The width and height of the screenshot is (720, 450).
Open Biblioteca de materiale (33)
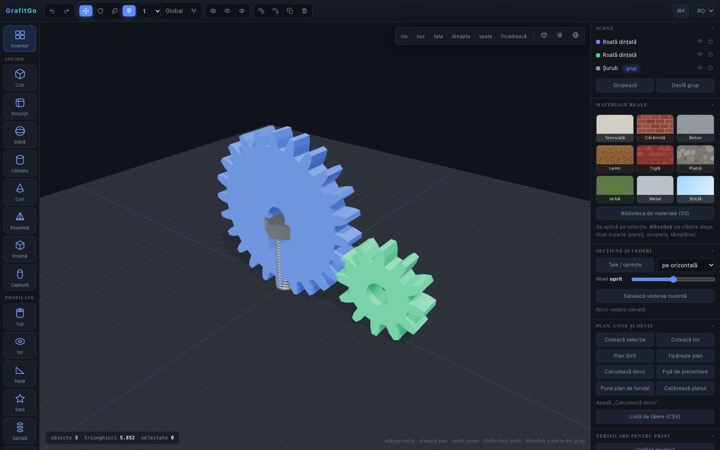coord(655,214)
